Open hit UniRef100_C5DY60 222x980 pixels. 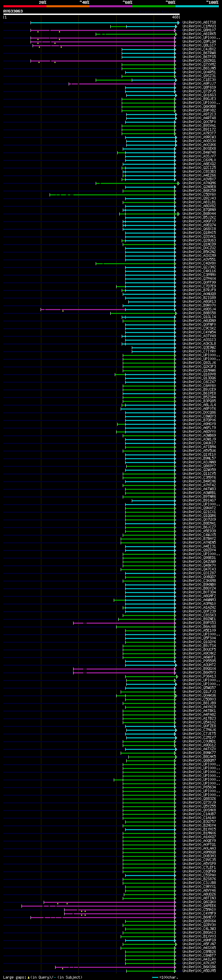[199, 194]
